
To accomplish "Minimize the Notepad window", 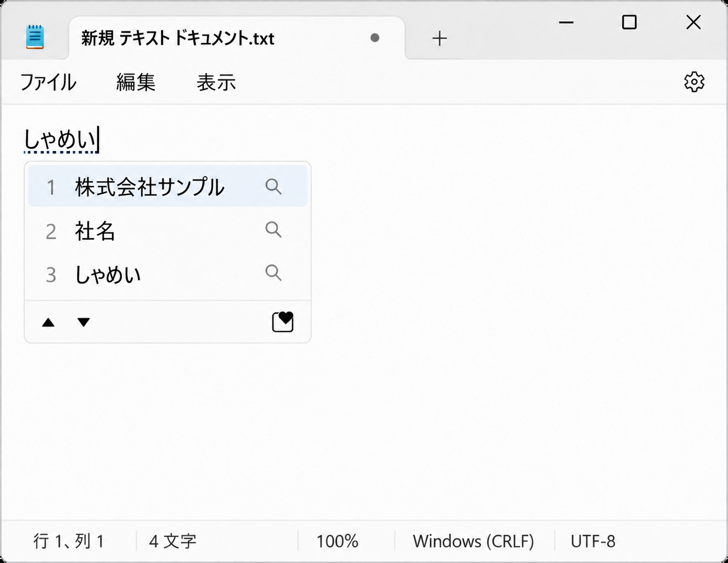I will click(x=566, y=22).
